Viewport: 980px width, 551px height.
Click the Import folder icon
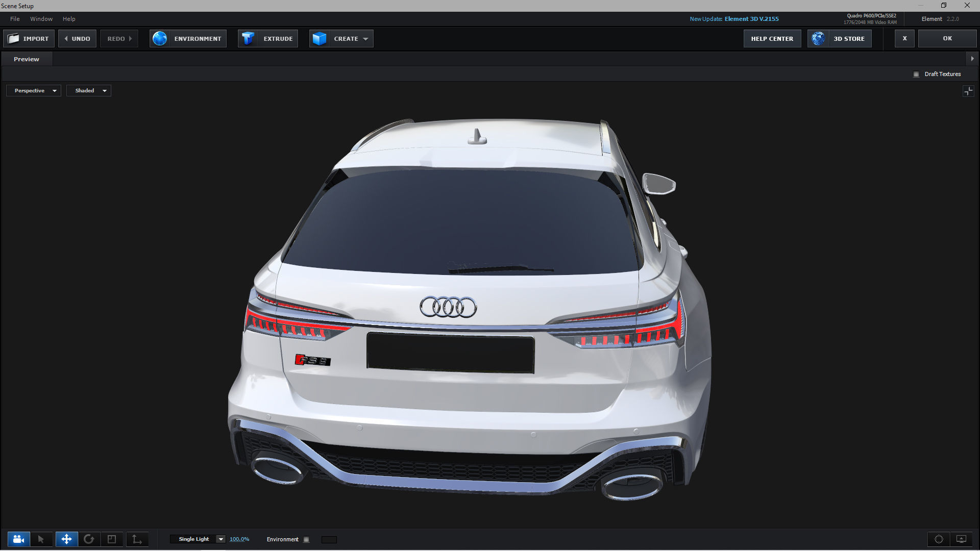coord(14,39)
